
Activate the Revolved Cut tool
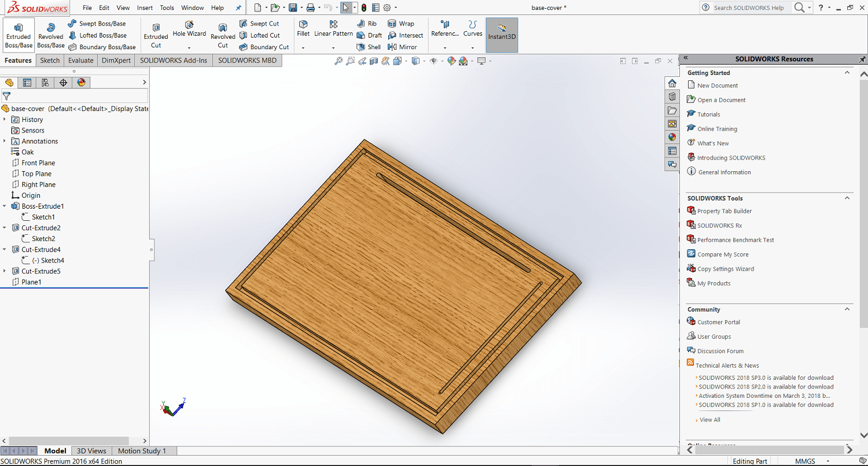223,36
